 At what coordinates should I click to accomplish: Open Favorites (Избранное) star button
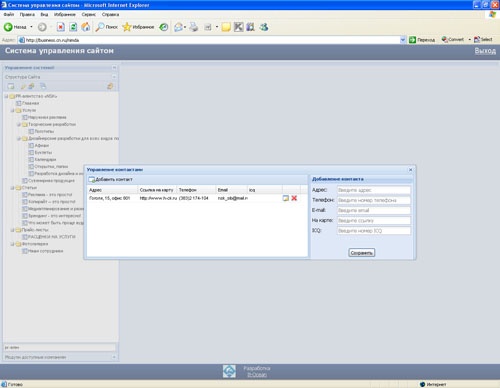coord(138,27)
